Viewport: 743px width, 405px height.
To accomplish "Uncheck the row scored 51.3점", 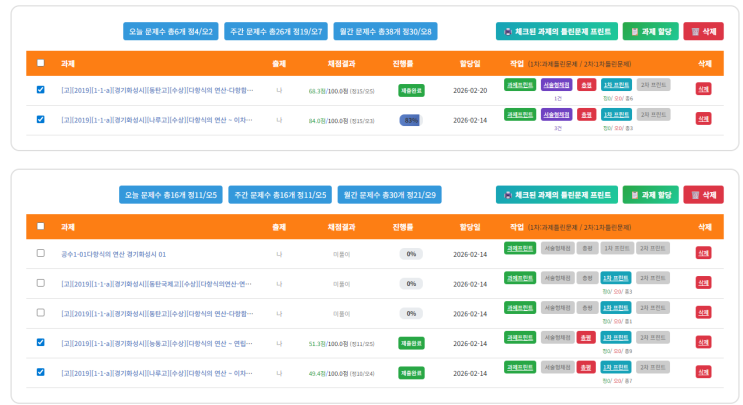I will pyautogui.click(x=40, y=342).
